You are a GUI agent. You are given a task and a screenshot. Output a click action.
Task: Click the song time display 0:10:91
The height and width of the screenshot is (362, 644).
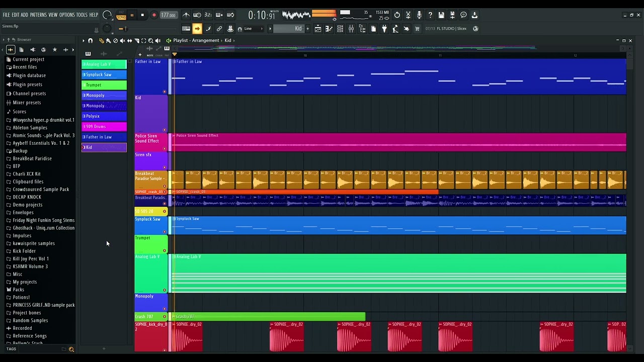point(262,15)
